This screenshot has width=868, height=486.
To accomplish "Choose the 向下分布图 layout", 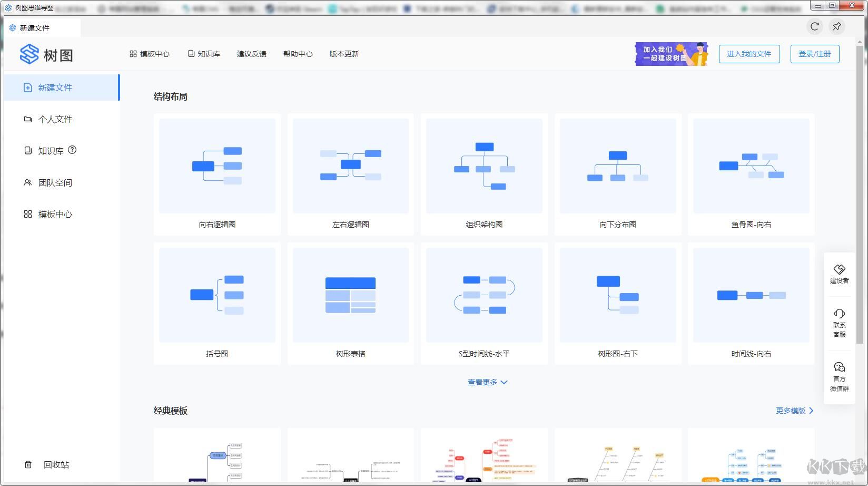I will (x=618, y=174).
